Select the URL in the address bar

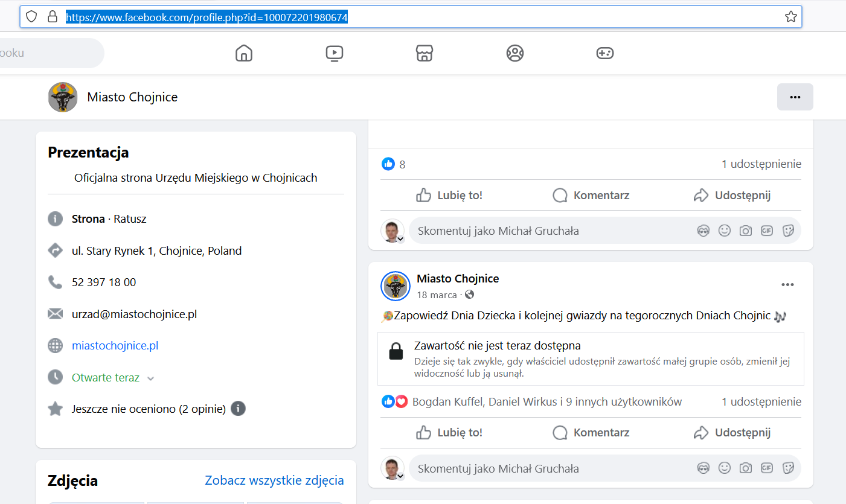pos(207,18)
